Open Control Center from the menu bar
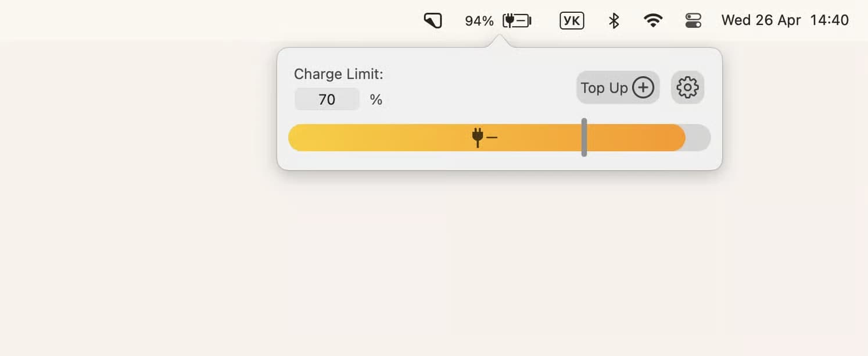This screenshot has height=356, width=868. [x=693, y=21]
